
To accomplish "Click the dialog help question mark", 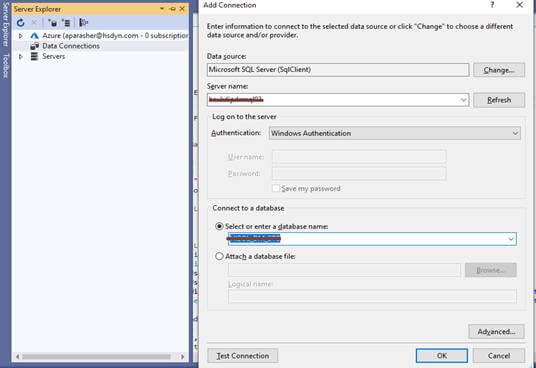I will (x=492, y=5).
